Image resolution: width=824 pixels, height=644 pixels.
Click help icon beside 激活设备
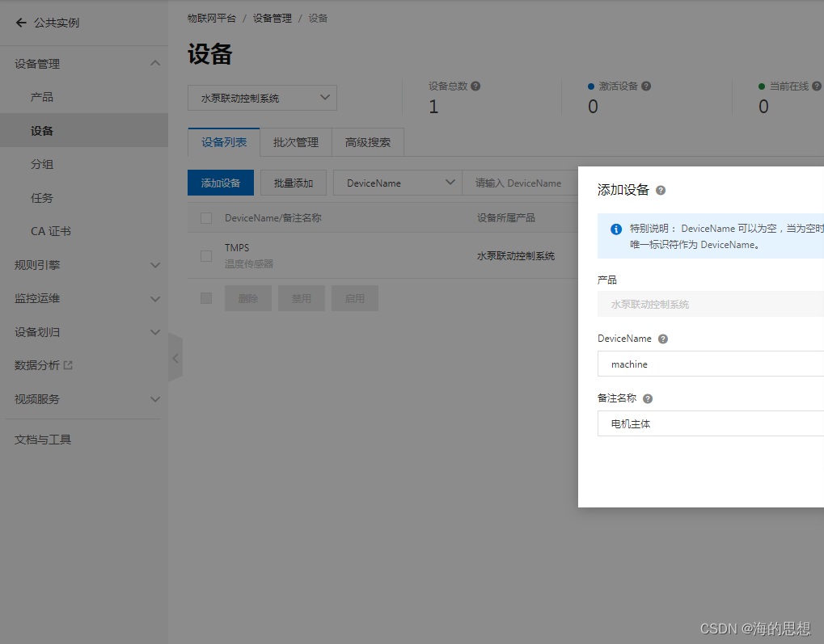(646, 86)
